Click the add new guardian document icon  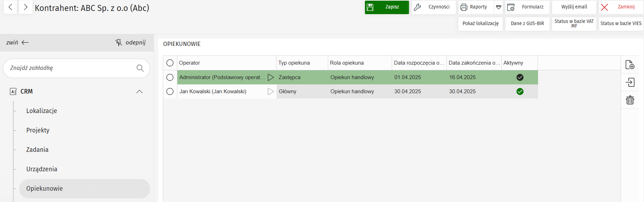[x=630, y=65]
